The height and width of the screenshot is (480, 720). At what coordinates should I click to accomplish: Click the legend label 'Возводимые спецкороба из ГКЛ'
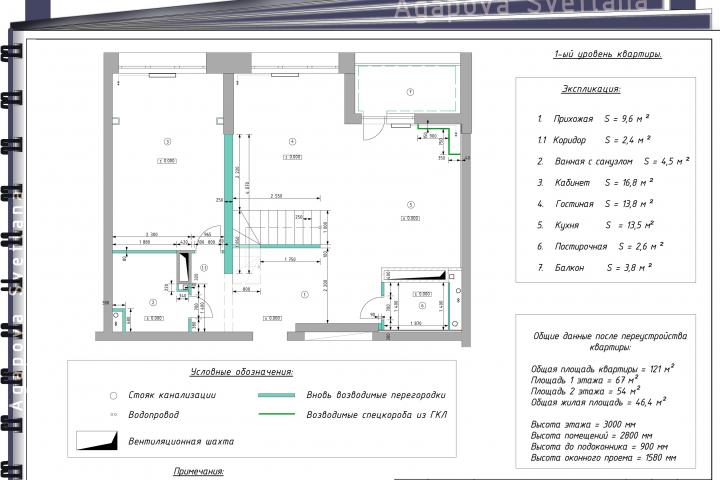(377, 414)
